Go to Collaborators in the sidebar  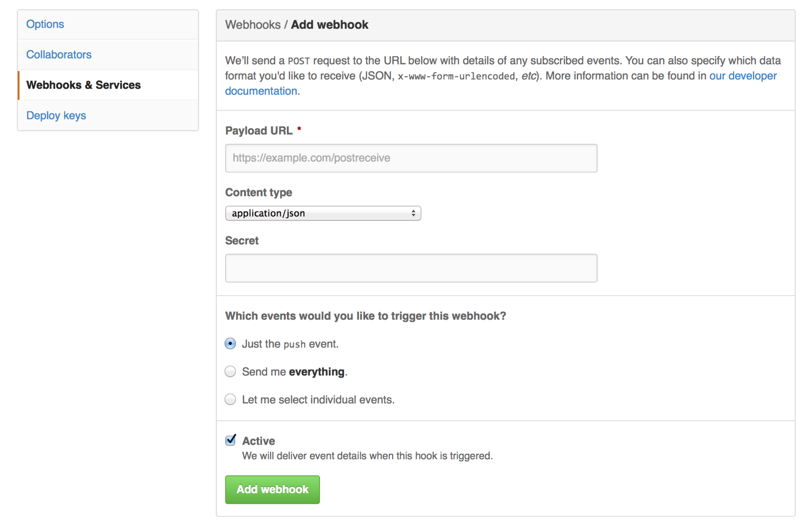click(59, 55)
